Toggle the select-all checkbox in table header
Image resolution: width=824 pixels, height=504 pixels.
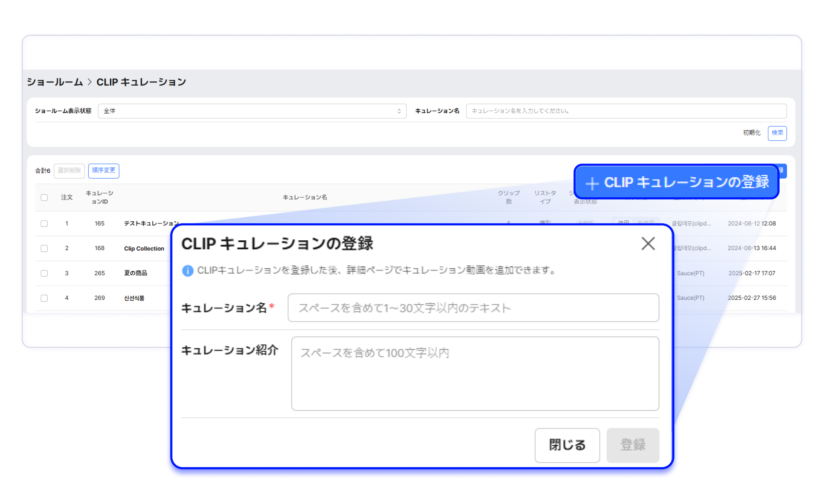[x=44, y=197]
